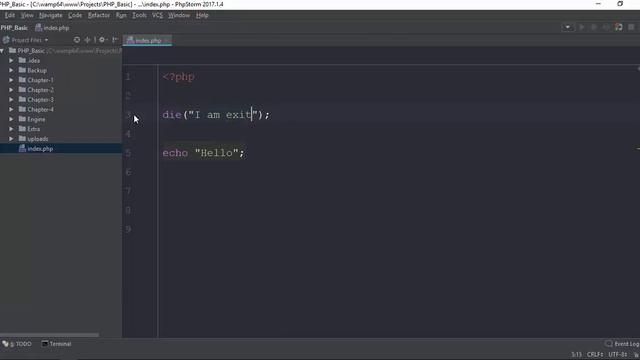Change UTF-8 file encoding in status bar
Viewport: 640px width, 360px height.
point(618,355)
